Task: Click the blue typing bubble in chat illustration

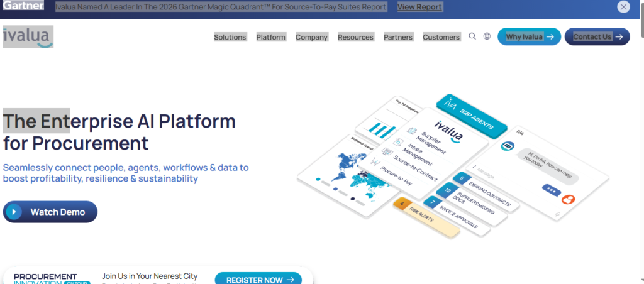Action: point(551,191)
